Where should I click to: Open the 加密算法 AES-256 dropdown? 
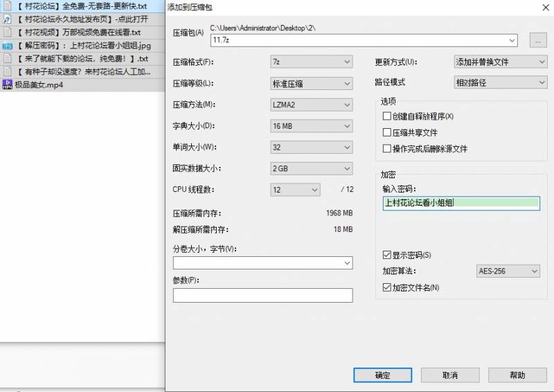coord(508,271)
